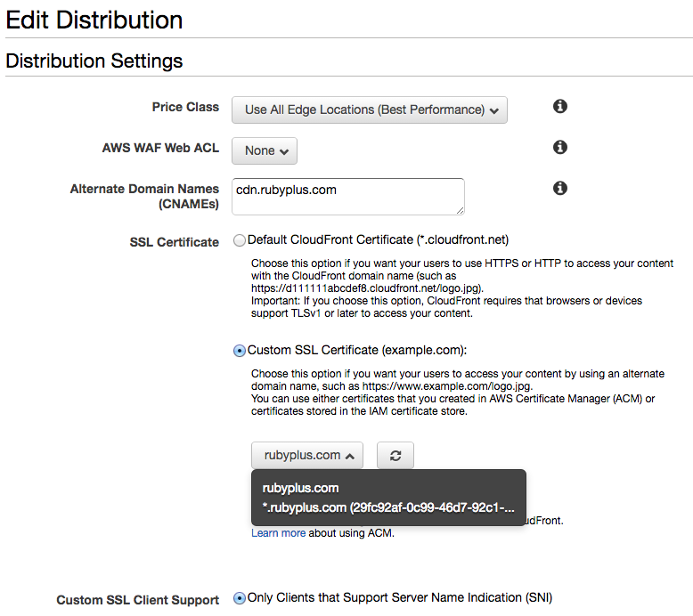Click the Price Class field label
The image size is (693, 616).
point(185,107)
